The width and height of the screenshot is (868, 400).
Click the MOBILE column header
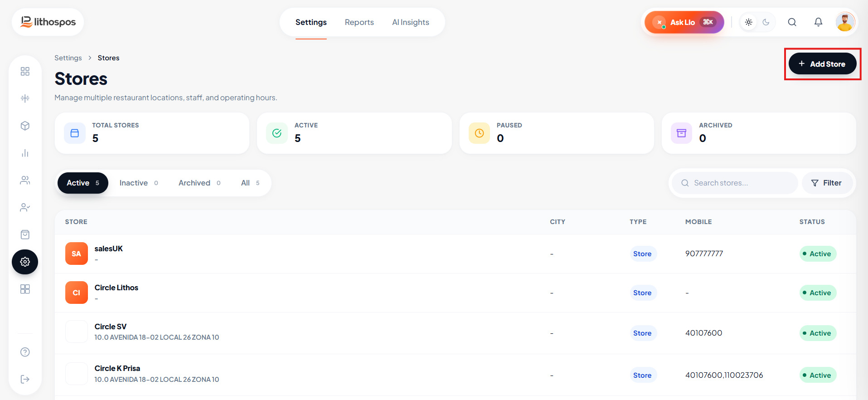coord(698,222)
